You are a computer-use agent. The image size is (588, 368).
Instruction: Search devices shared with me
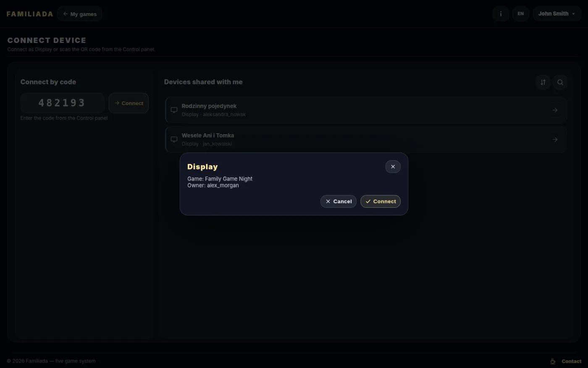coord(560,82)
